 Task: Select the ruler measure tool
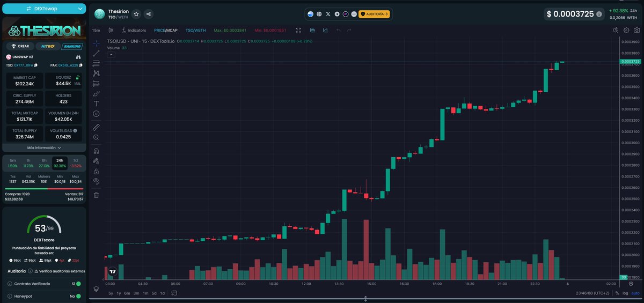click(x=96, y=127)
